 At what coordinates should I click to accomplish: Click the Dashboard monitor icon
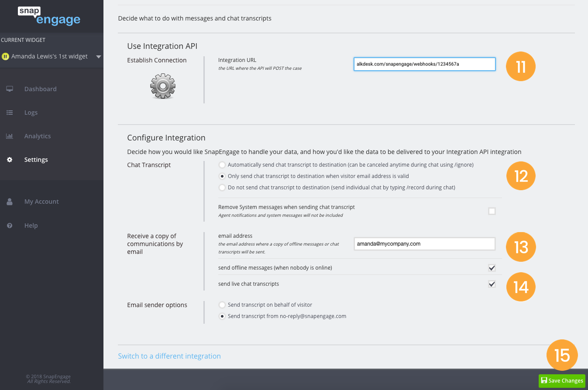(x=10, y=89)
